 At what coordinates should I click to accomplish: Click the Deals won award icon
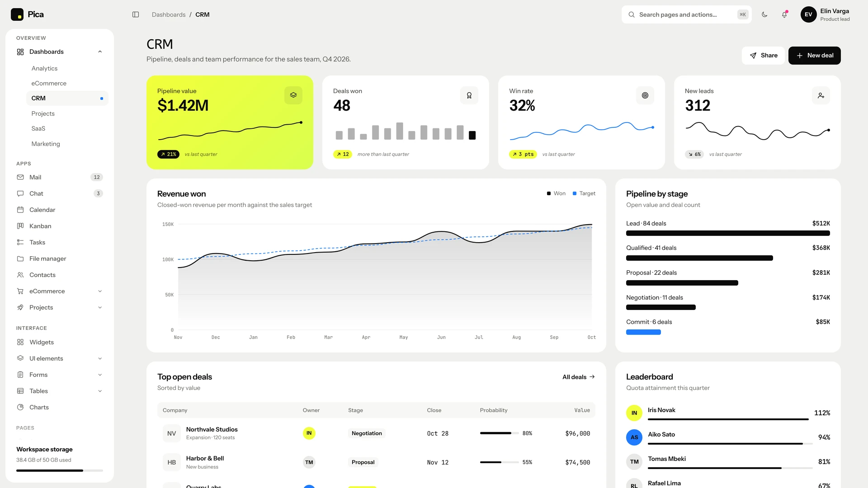click(x=469, y=95)
